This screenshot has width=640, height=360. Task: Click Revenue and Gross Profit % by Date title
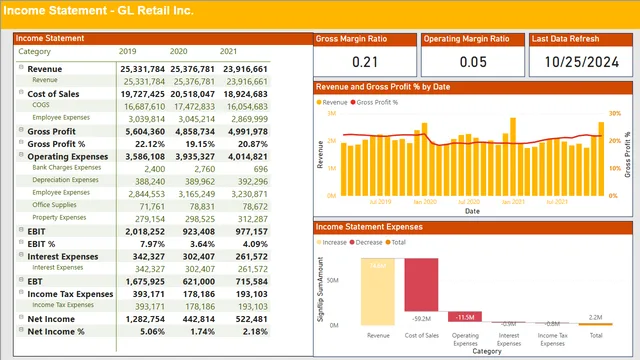383,87
